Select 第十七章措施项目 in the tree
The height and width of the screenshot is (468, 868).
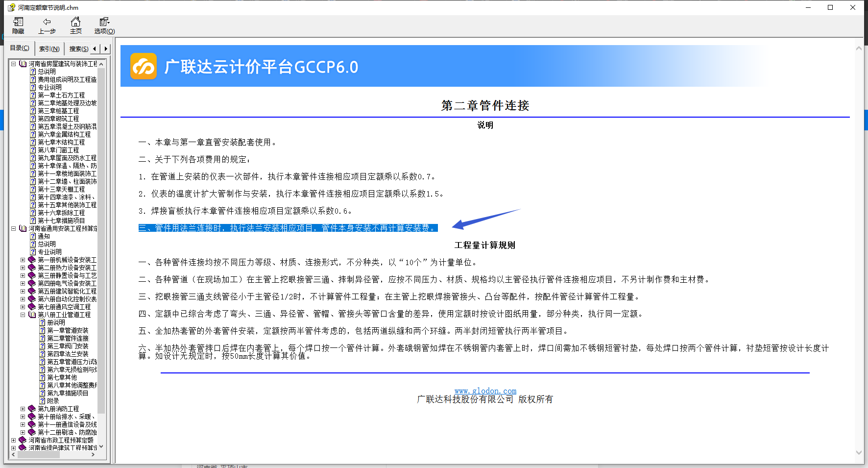pyautogui.click(x=61, y=221)
